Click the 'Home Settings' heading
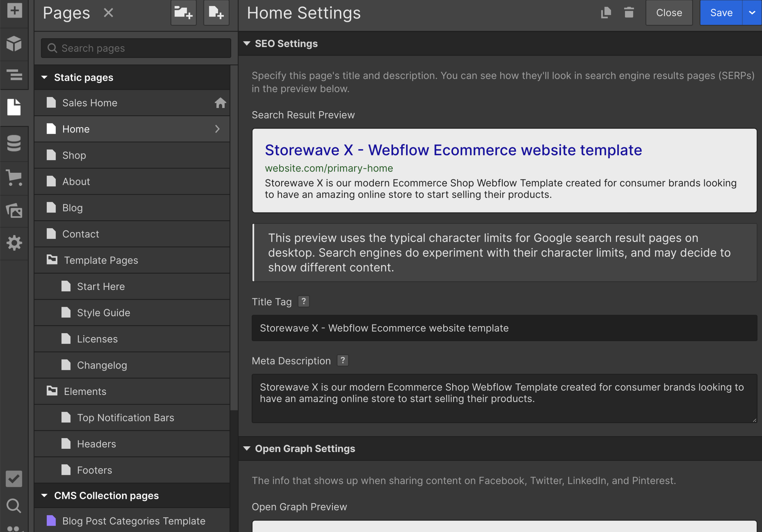Screen dimensions: 762x532 (x=304, y=13)
